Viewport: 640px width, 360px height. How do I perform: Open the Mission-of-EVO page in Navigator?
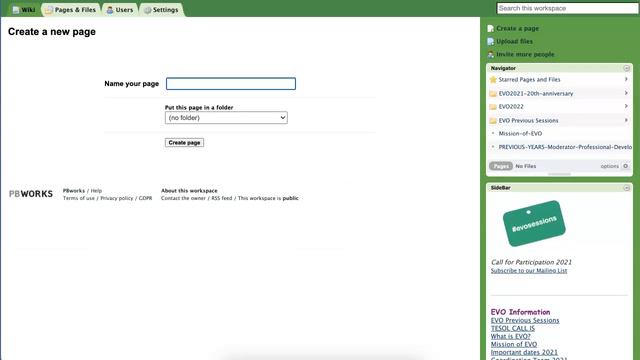[x=520, y=133]
